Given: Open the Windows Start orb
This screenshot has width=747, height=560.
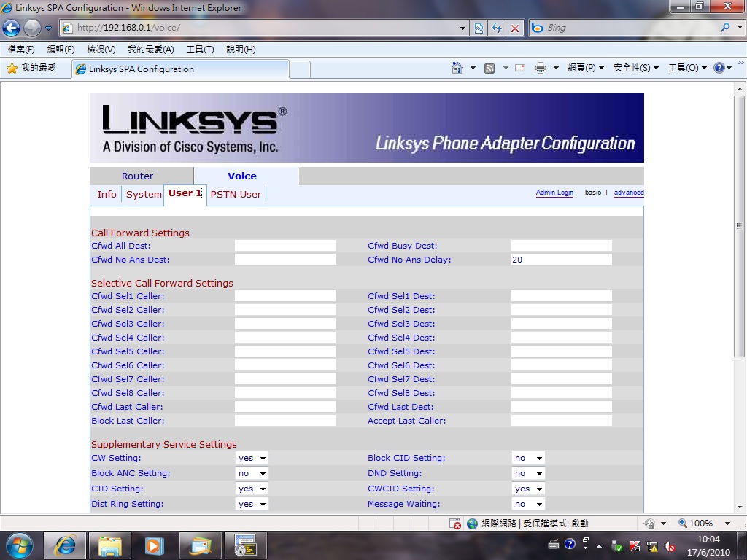Looking at the screenshot, I should [20, 545].
